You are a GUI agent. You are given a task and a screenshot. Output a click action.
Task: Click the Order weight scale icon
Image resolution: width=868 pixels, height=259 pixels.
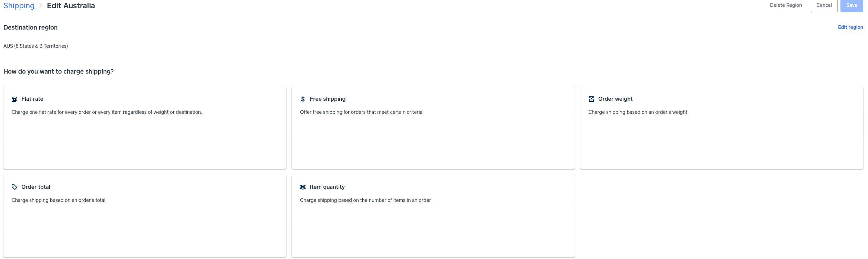pyautogui.click(x=591, y=99)
